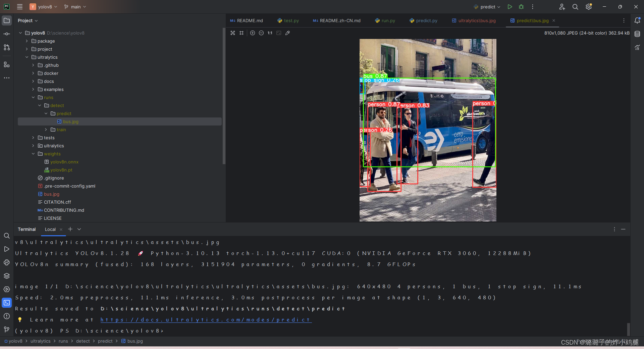This screenshot has width=644, height=349.
Task: Expand the docs folder
Action: (33, 81)
